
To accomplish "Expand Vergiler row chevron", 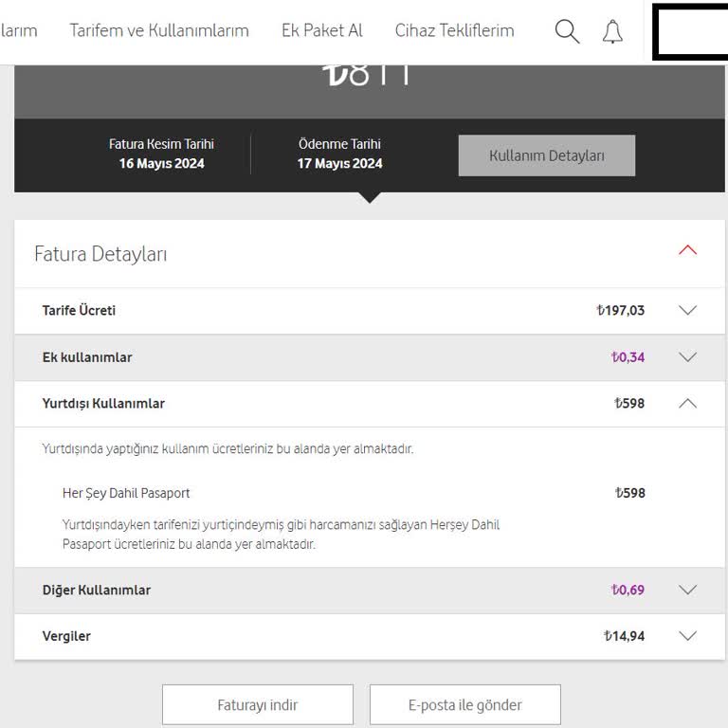I will click(x=687, y=636).
